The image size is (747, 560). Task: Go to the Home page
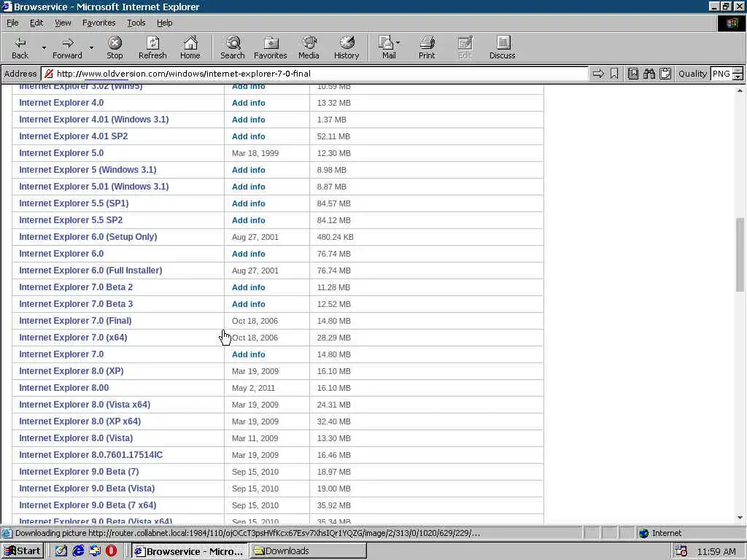pyautogui.click(x=190, y=47)
